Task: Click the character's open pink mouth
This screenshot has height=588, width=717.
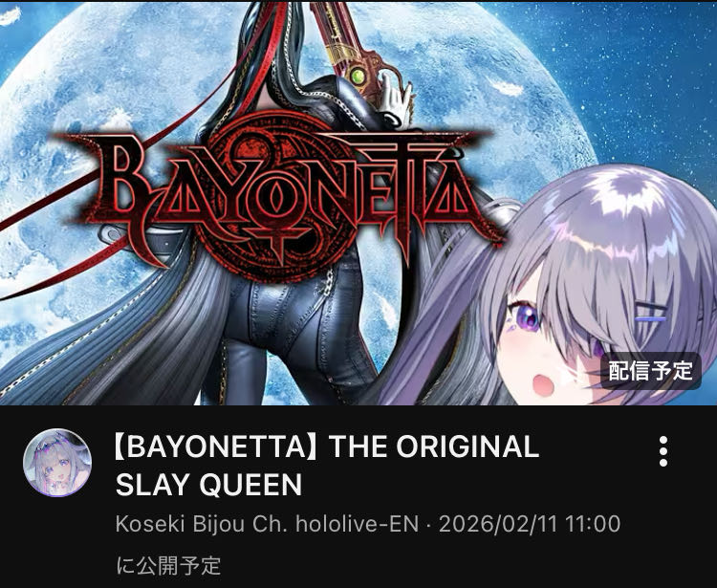Action: [544, 384]
